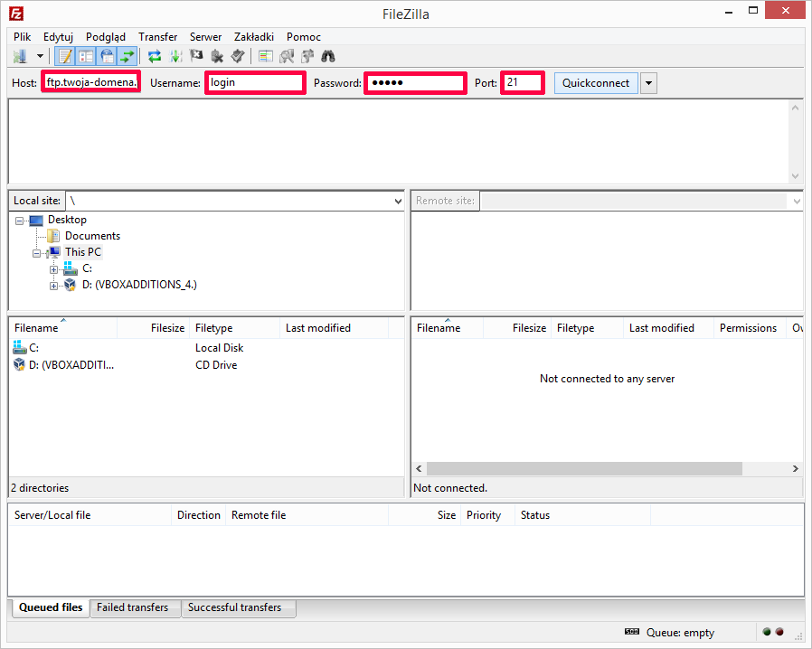Refresh the file and folder lists

click(x=155, y=56)
